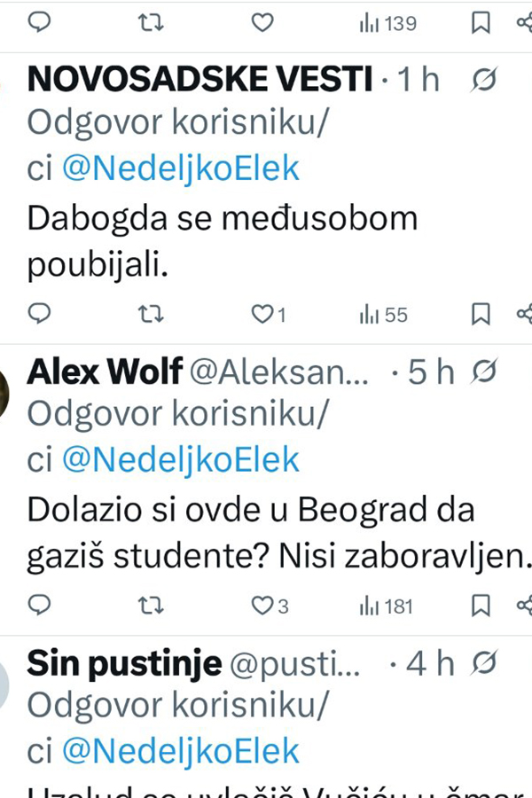This screenshot has width=532, height=798.
Task: Bookmark Alex Wolf's reply
Action: [x=481, y=607]
